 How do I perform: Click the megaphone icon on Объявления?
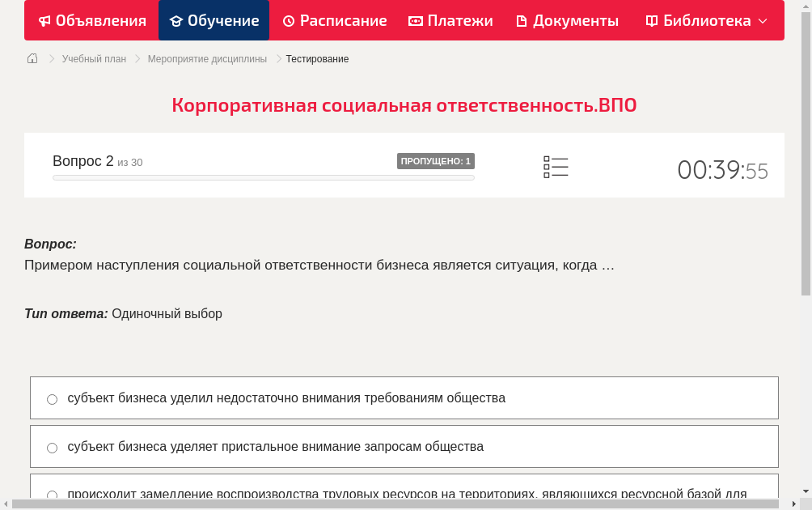pyautogui.click(x=44, y=20)
